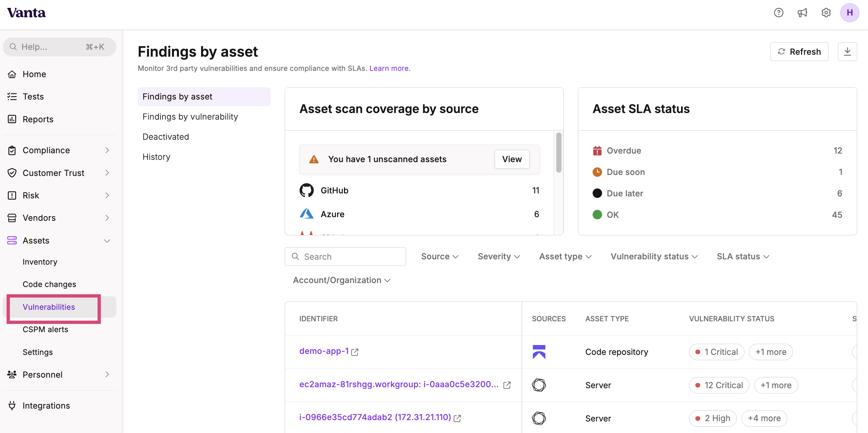The image size is (868, 433).
Task: Expand the Customer Trust sidebar section
Action: pos(107,173)
